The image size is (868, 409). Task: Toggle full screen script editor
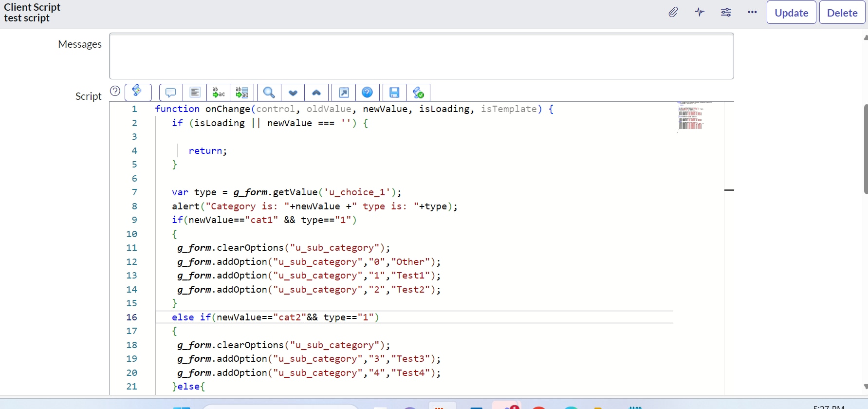(344, 93)
